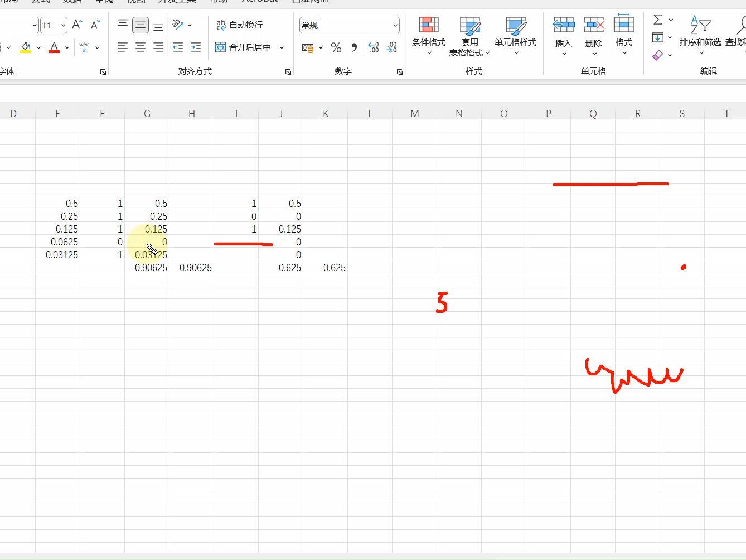Select cell with 0.0625 in column E

58,242
